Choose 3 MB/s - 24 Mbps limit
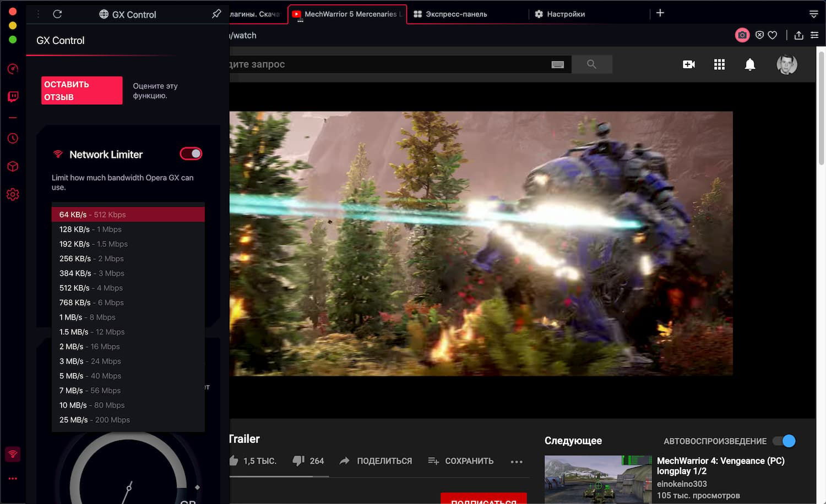The image size is (826, 504). pos(128,361)
